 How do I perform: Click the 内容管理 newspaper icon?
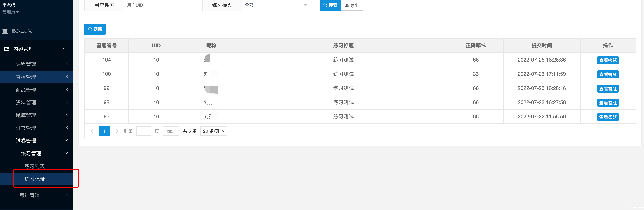[x=7, y=49]
